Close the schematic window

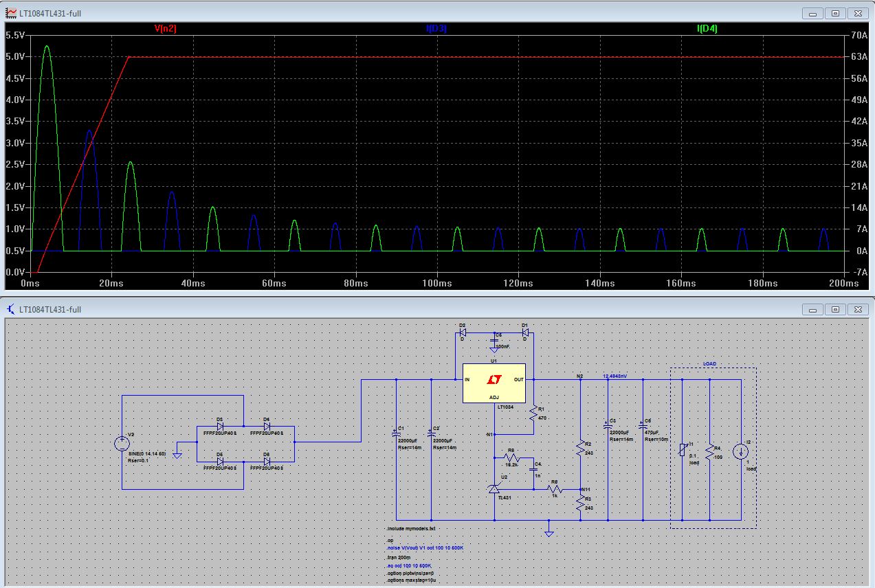[857, 309]
